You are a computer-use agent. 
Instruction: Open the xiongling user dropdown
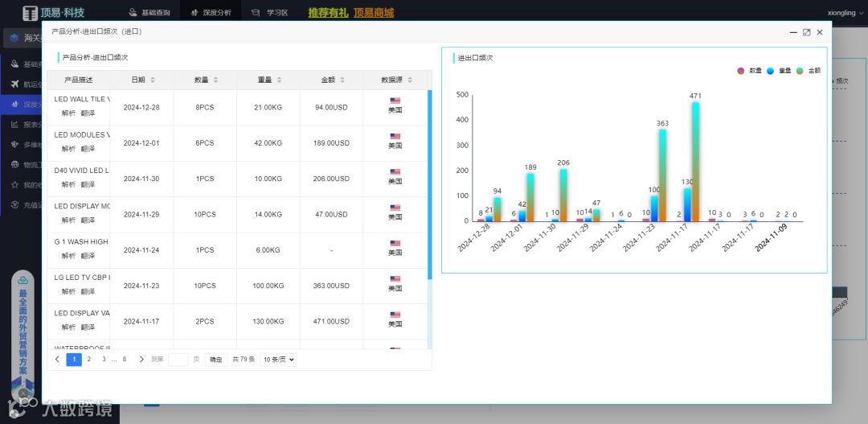click(x=845, y=13)
